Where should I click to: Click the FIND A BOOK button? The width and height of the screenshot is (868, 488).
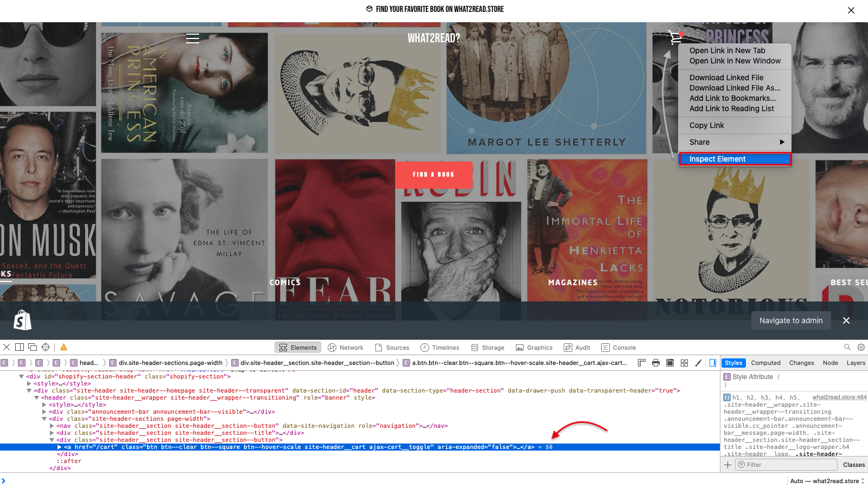tap(433, 175)
